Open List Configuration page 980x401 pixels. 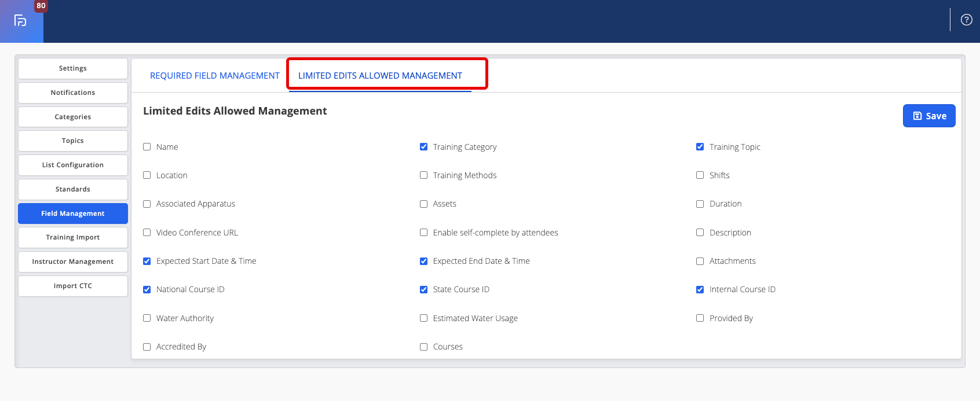[x=73, y=165]
